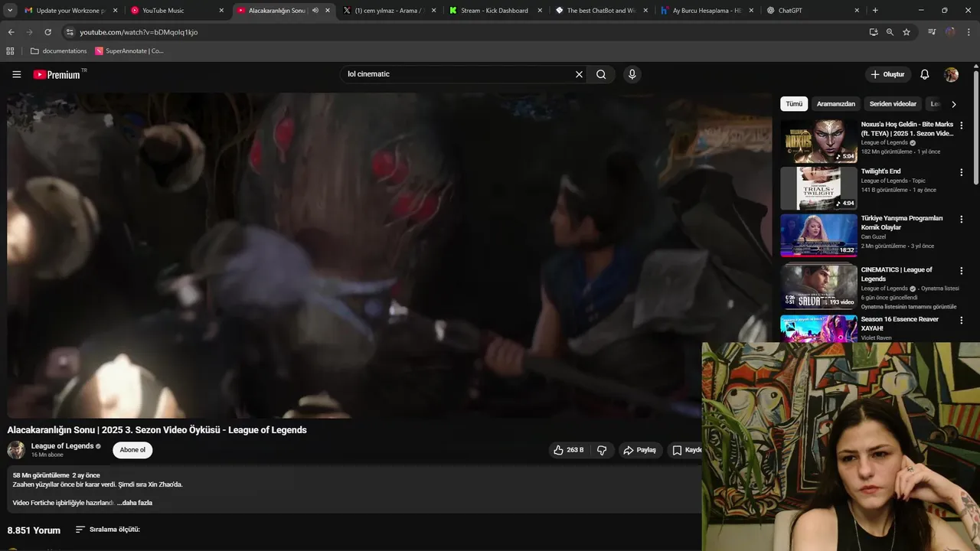
Task: Open the YouTube account avatar menu
Action: pos(951,74)
